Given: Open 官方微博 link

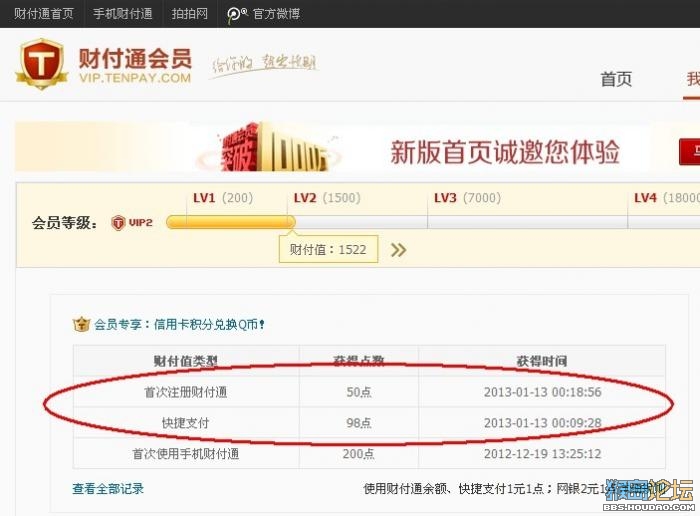Looking at the screenshot, I should point(276,14).
